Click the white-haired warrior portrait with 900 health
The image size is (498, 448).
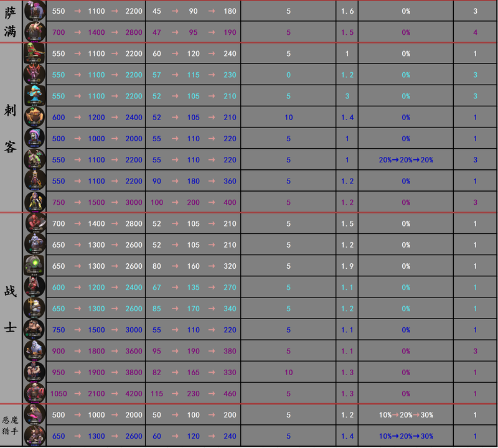pos(34,351)
